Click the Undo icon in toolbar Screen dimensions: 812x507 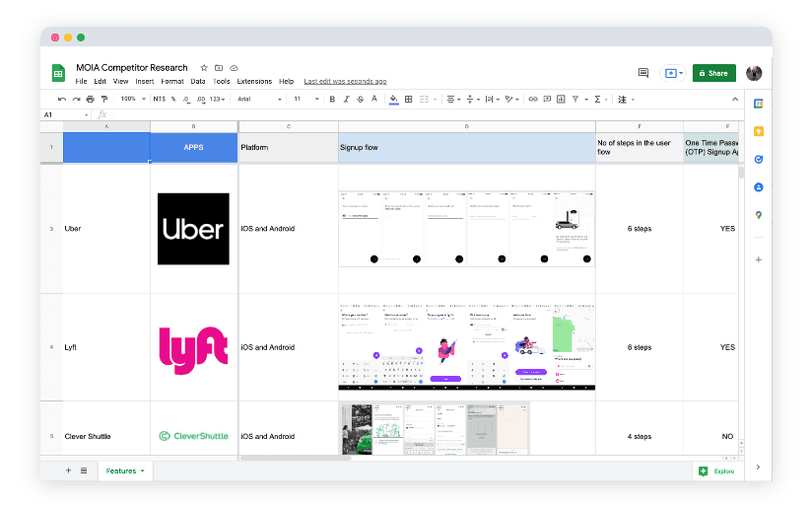[x=62, y=99]
